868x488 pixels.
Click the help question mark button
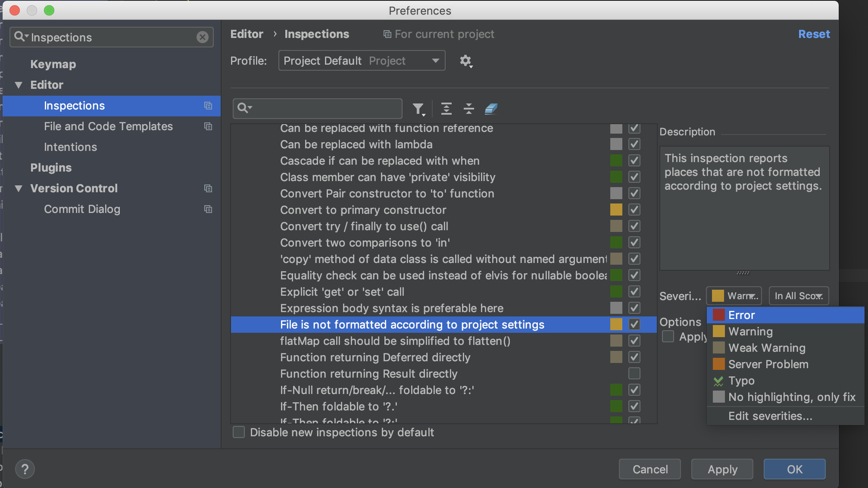25,469
